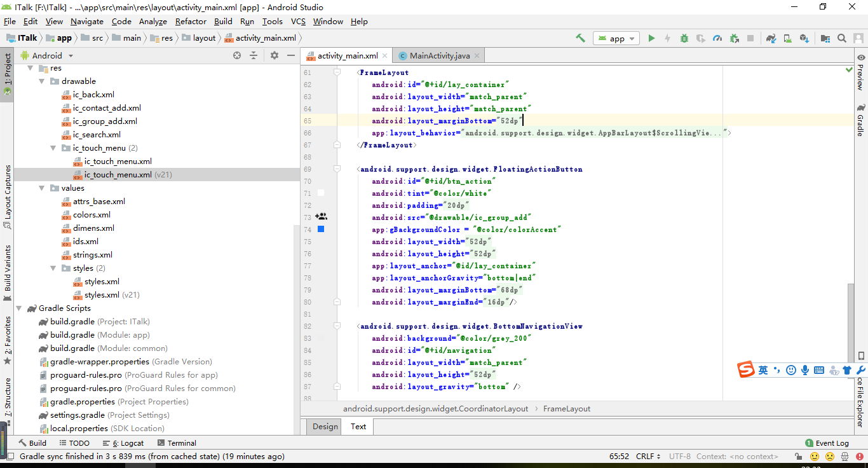The width and height of the screenshot is (868, 468).
Task: Open the Build tool window button
Action: [32, 443]
